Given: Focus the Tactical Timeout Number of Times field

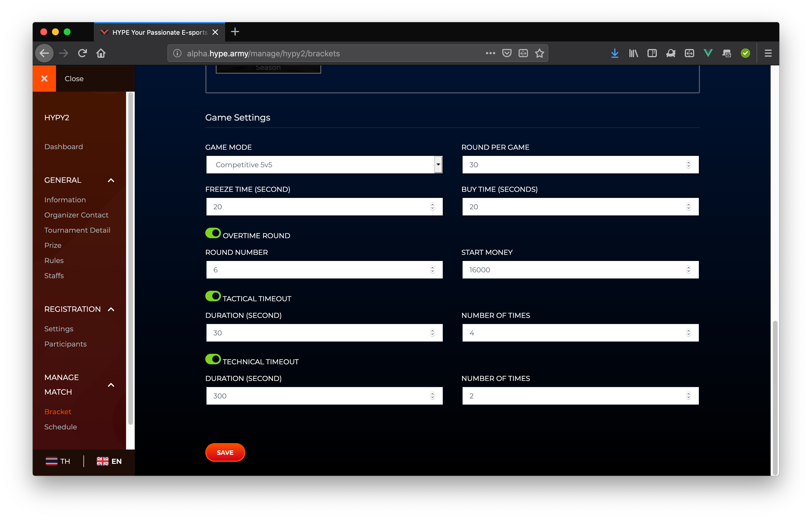Looking at the screenshot, I should click(x=580, y=333).
